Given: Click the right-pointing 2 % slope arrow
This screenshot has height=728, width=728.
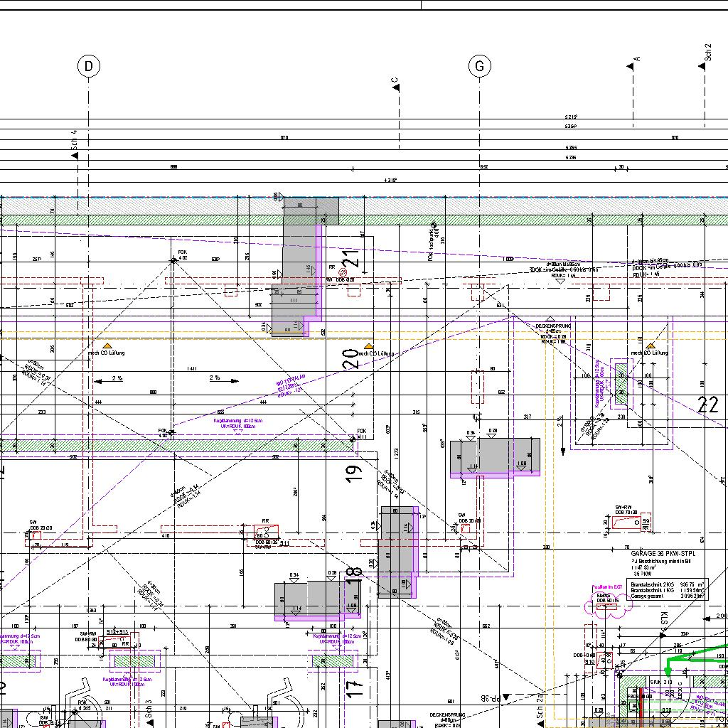Looking at the screenshot, I should point(224,380).
